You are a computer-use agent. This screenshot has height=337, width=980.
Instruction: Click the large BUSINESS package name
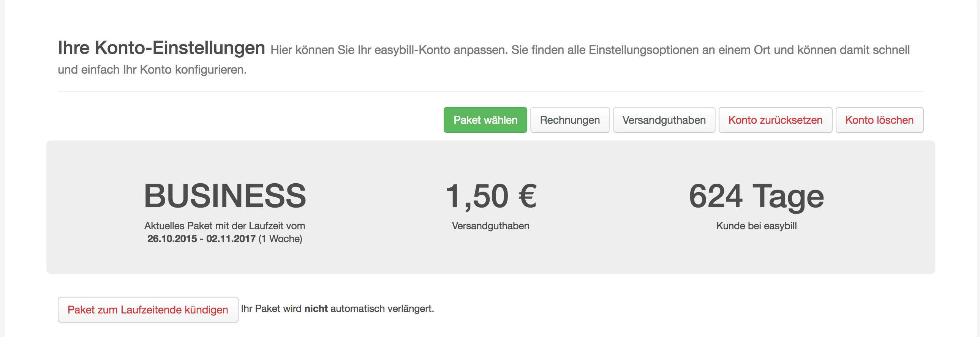[x=225, y=196]
